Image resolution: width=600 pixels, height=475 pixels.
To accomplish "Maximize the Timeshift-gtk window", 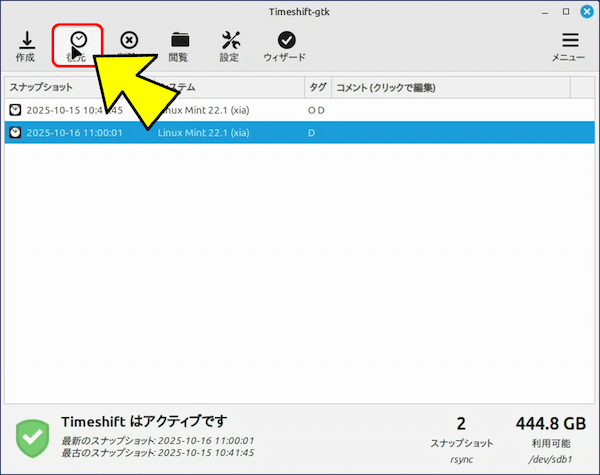I will click(x=567, y=12).
